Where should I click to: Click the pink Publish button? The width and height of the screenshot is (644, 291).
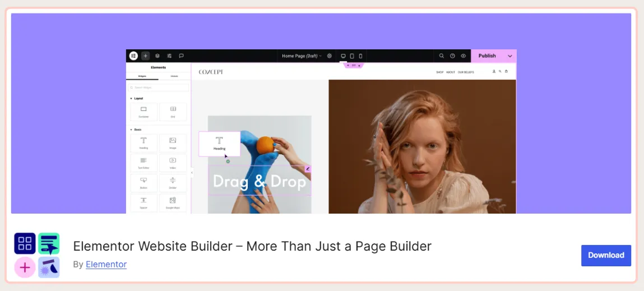click(487, 56)
